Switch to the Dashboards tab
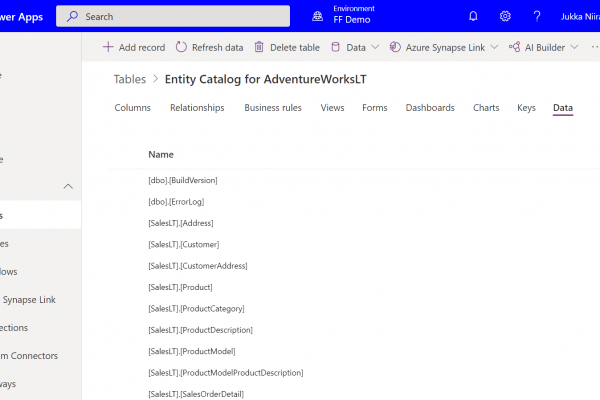 pos(430,108)
